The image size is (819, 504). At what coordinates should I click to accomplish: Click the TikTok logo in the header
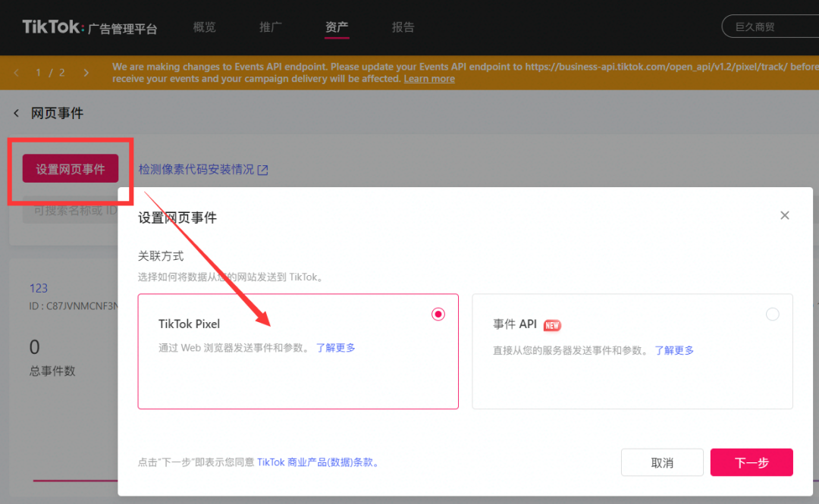(x=53, y=27)
